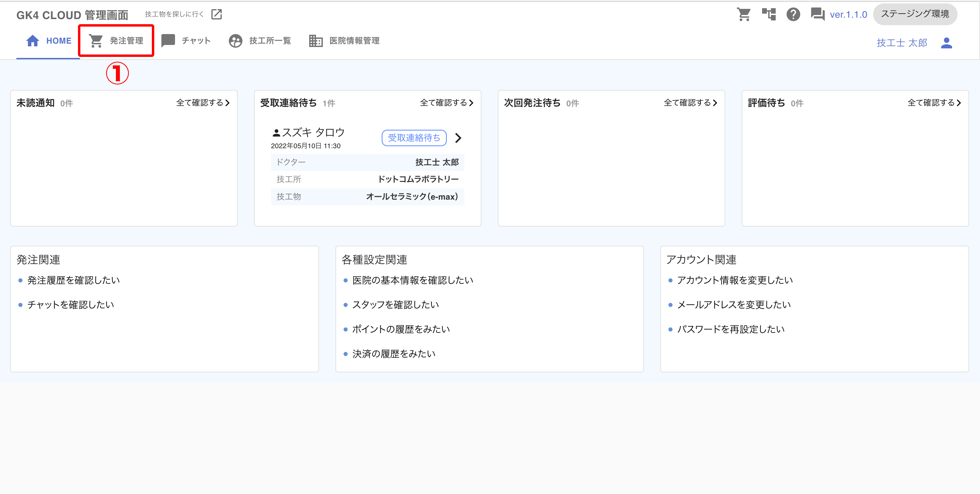
Task: Expand 全て確認する in 受取連絡待ち card
Action: click(x=447, y=103)
